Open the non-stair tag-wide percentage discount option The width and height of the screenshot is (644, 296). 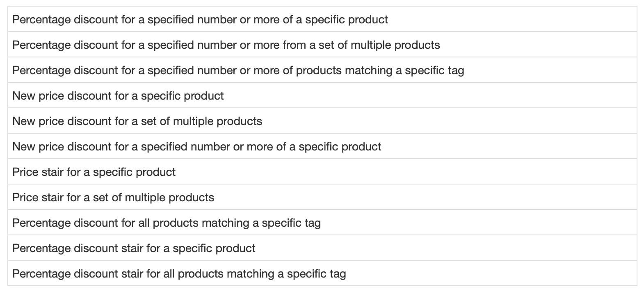pos(167,223)
